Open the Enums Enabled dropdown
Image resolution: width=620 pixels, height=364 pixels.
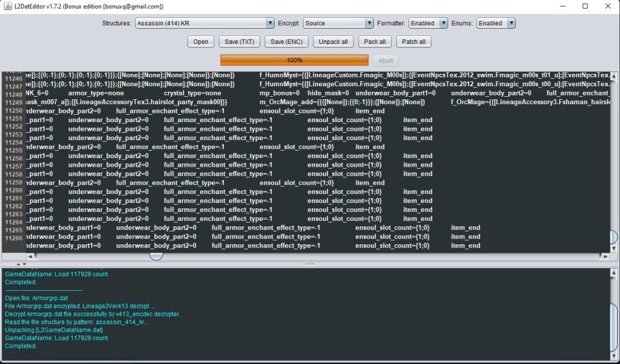[496, 23]
